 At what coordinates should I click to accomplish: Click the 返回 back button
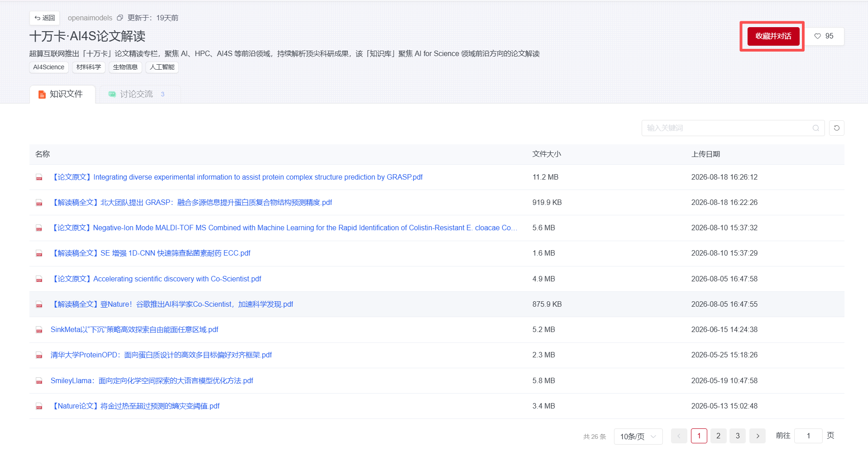tap(44, 18)
